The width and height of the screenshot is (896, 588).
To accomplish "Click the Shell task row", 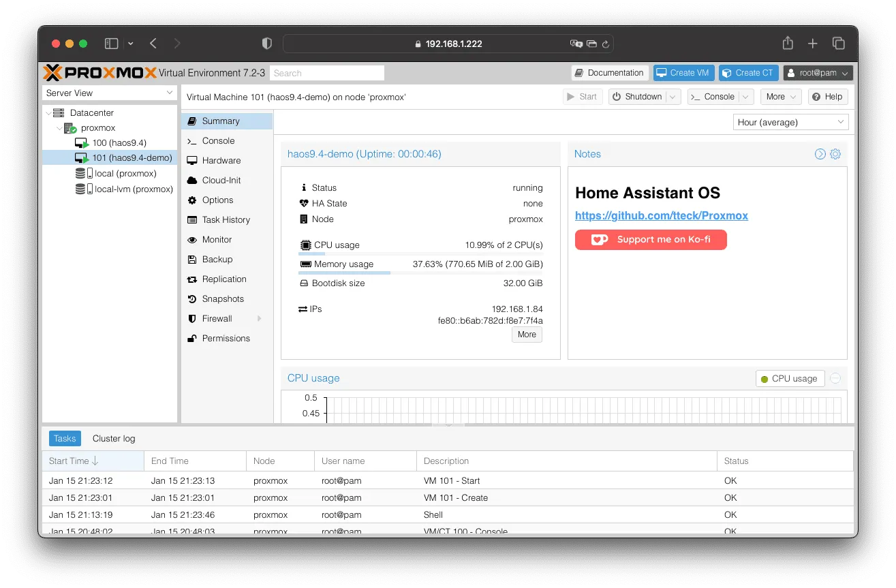I will pos(448,515).
